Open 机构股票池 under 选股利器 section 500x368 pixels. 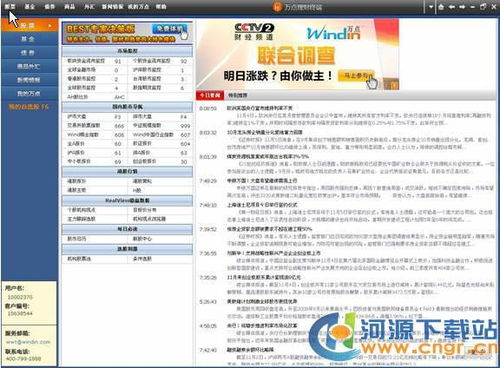pyautogui.click(x=79, y=259)
